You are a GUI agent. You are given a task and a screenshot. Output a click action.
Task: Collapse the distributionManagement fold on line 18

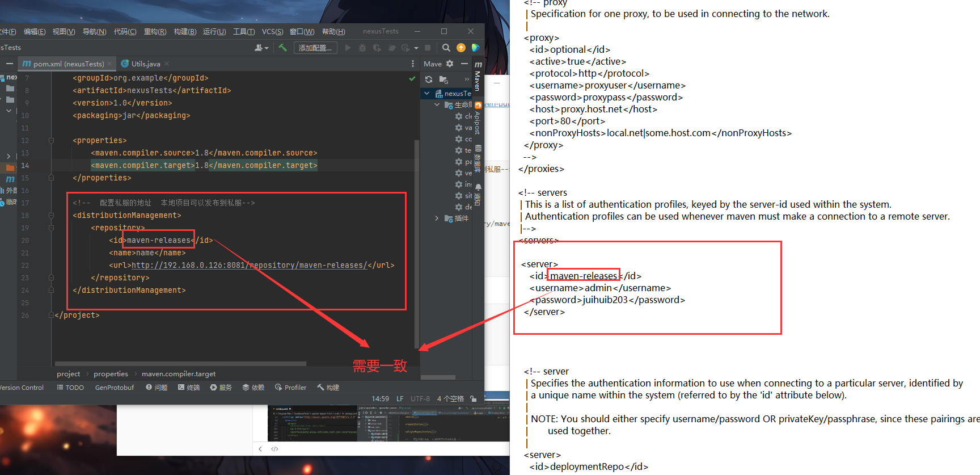pos(51,215)
